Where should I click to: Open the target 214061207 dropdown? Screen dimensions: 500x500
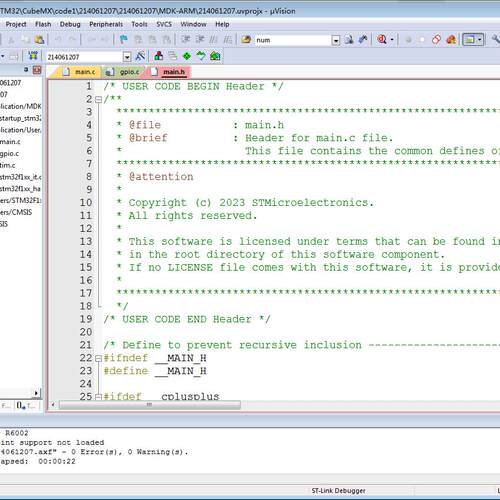click(127, 57)
